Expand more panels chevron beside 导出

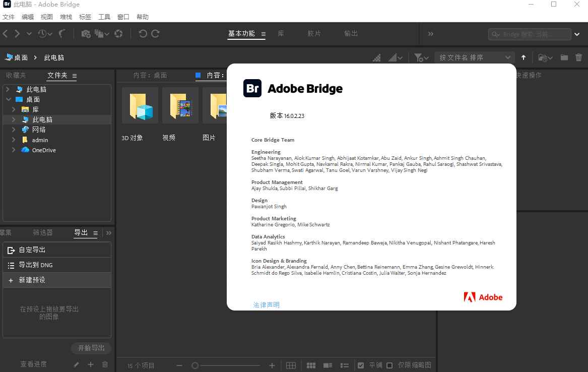click(x=109, y=233)
